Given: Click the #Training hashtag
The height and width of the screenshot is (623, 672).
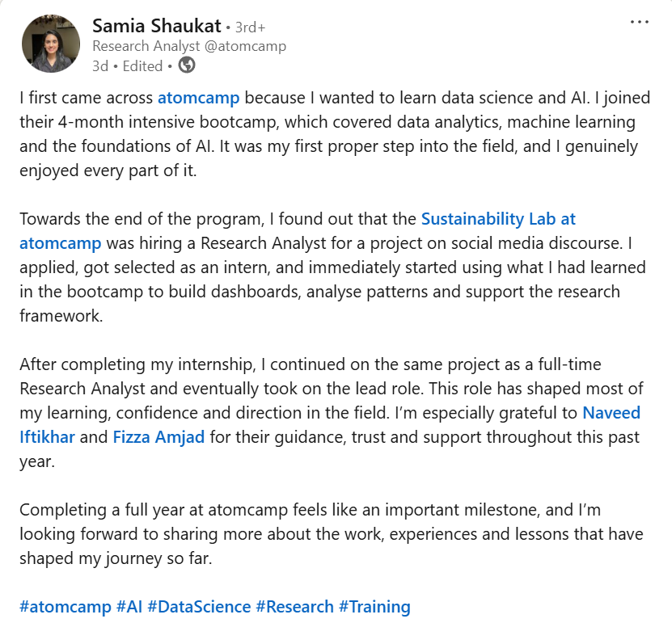Looking at the screenshot, I should tap(374, 606).
